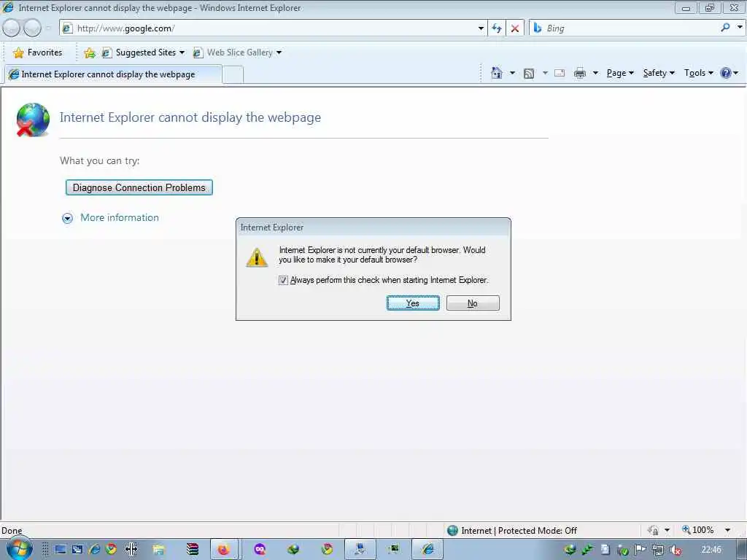747x560 pixels.
Task: Open the address bar history dropdown
Action: (481, 28)
